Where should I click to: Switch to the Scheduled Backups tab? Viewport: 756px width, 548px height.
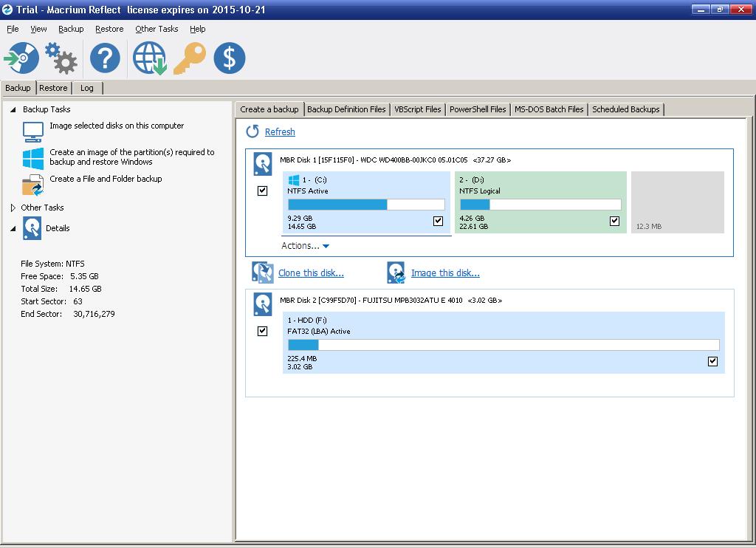(x=625, y=109)
